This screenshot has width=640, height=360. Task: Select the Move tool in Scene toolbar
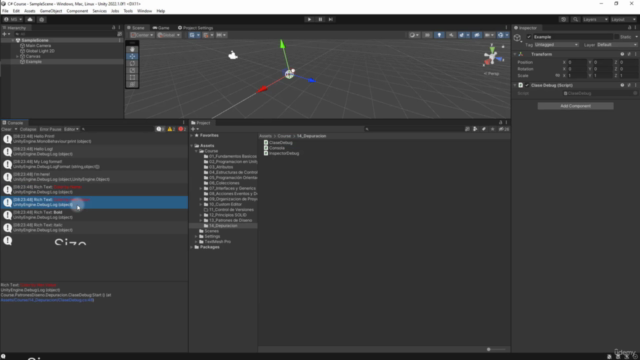(132, 56)
